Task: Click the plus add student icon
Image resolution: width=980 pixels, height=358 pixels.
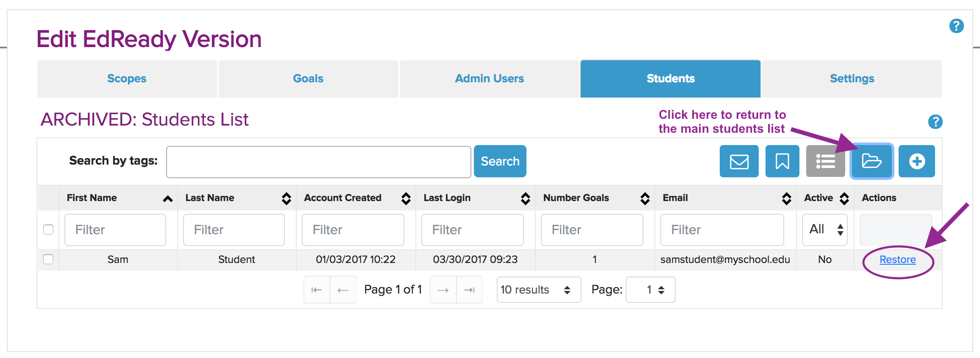Action: (917, 161)
